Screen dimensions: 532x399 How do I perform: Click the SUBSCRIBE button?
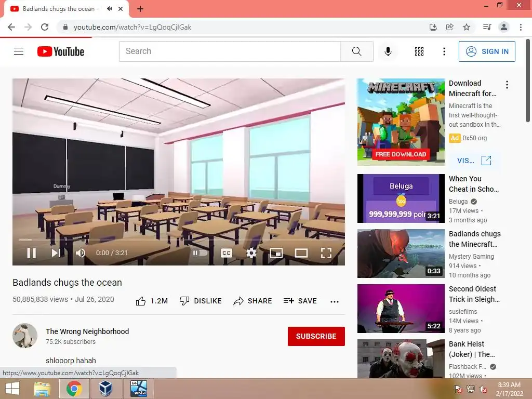point(316,336)
